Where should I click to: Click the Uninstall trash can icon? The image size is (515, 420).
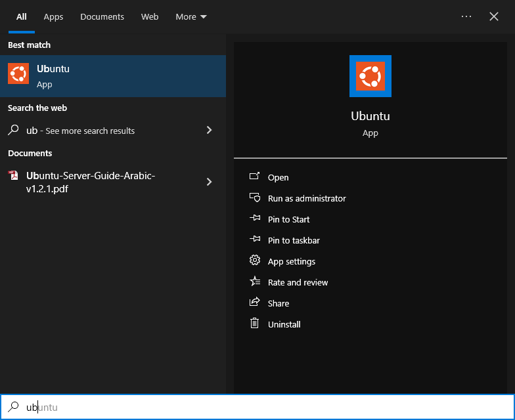(x=255, y=323)
